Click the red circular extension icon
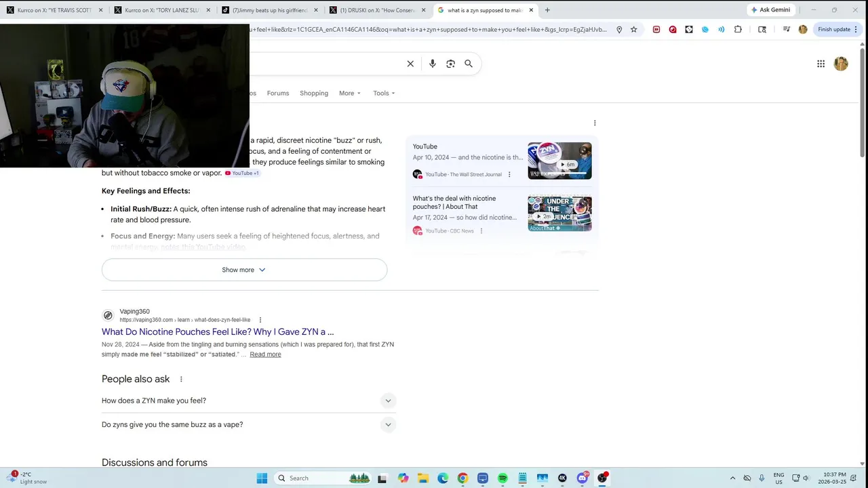Screen dimensions: 868x488 [673, 30]
